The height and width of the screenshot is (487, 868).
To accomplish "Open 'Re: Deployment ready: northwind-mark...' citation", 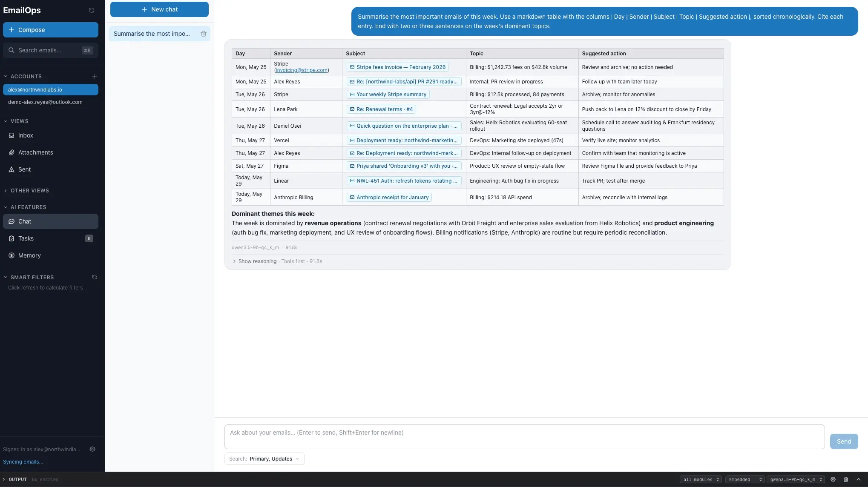I will coord(404,153).
